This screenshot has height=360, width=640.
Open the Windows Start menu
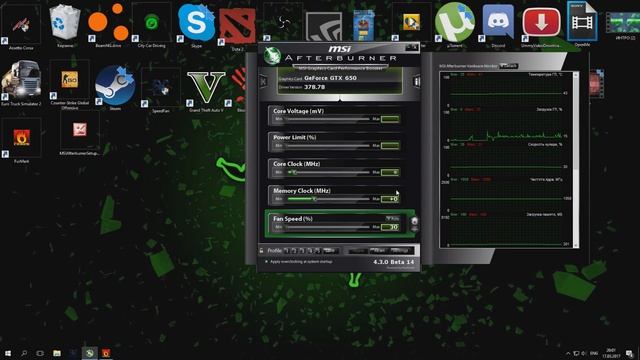coord(8,353)
